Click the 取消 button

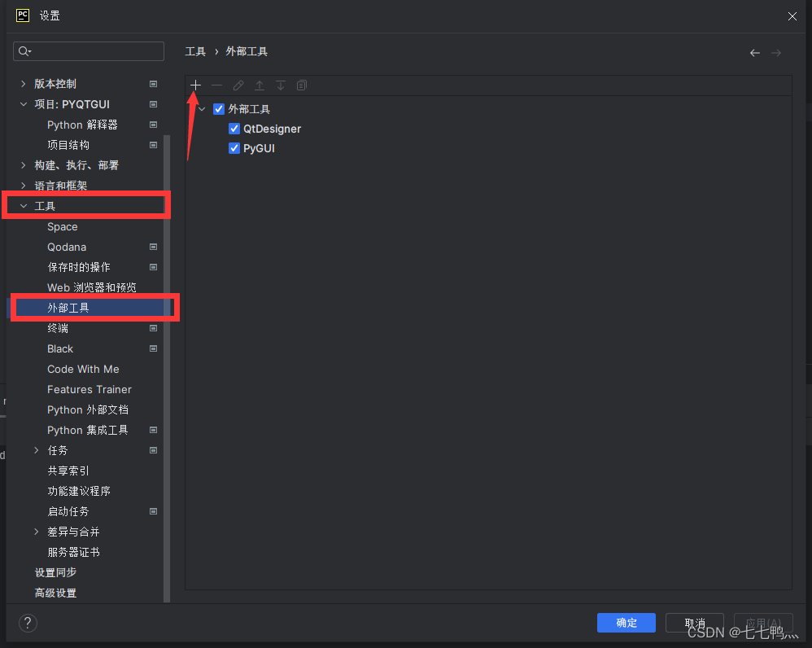coord(695,623)
